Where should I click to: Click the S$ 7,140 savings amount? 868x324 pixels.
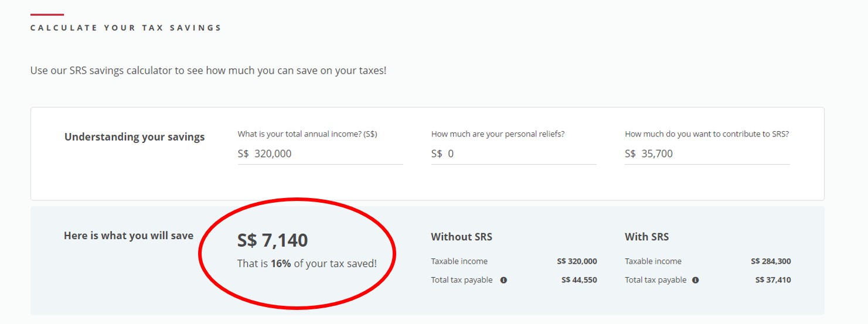(x=273, y=240)
